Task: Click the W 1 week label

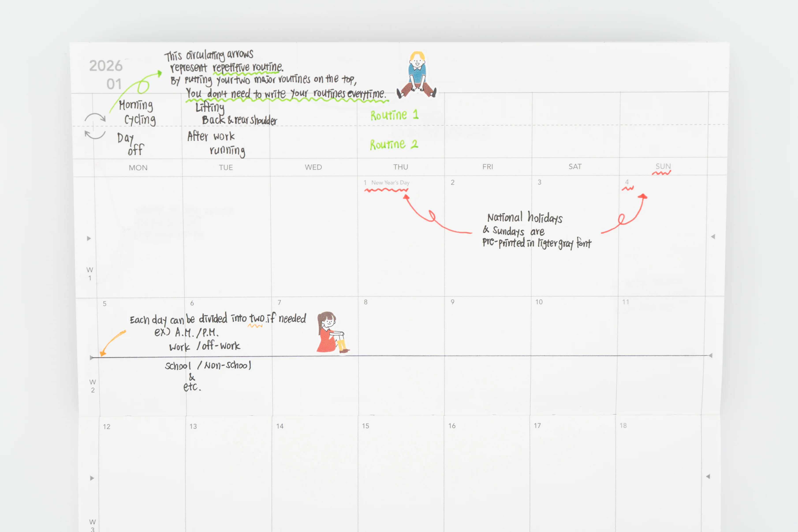Action: pos(89,274)
